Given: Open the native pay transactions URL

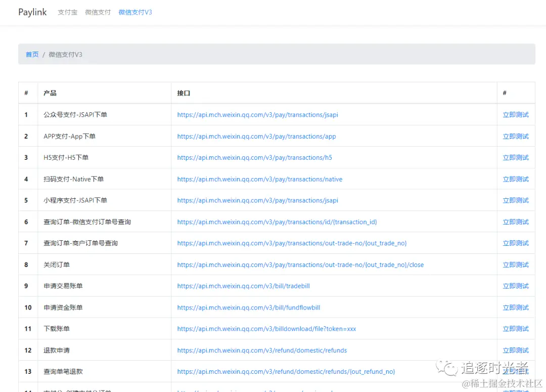Looking at the screenshot, I should (x=260, y=179).
